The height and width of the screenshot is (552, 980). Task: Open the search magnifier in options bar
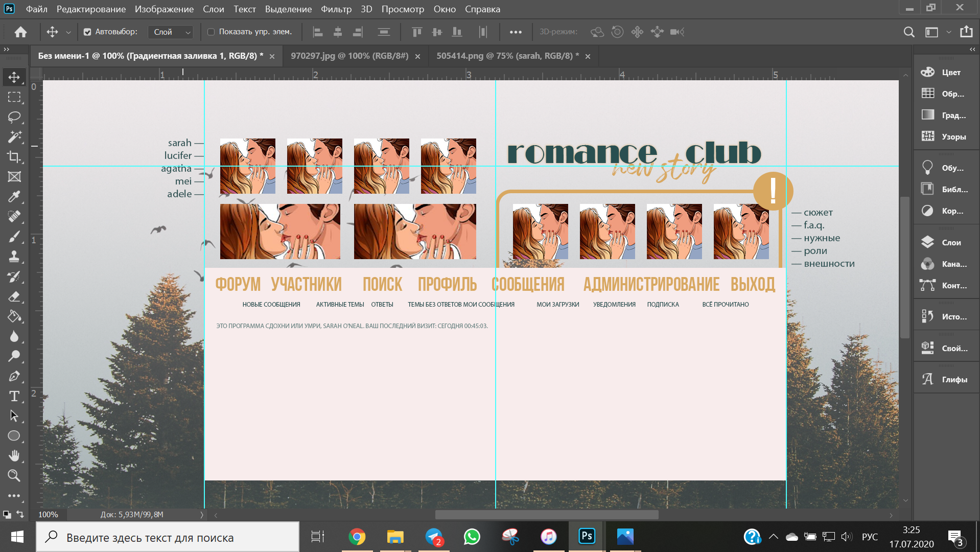(909, 32)
